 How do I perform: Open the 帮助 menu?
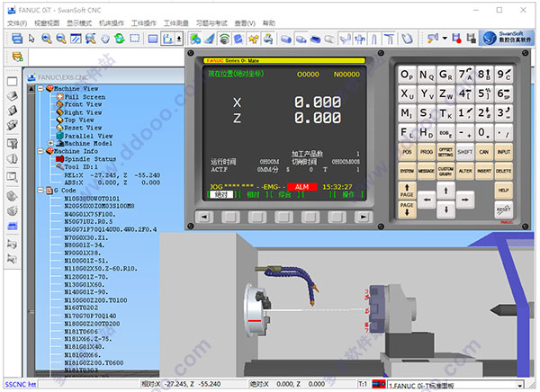pyautogui.click(x=268, y=23)
